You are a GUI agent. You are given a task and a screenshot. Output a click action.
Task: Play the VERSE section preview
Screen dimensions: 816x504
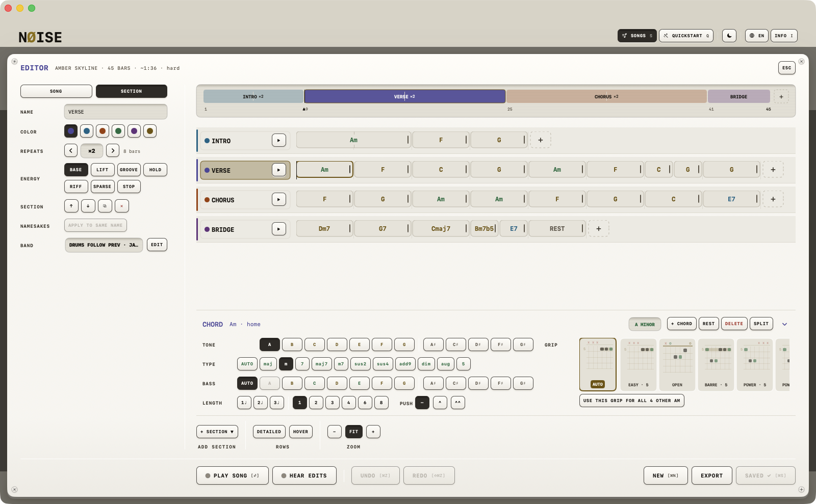[279, 170]
